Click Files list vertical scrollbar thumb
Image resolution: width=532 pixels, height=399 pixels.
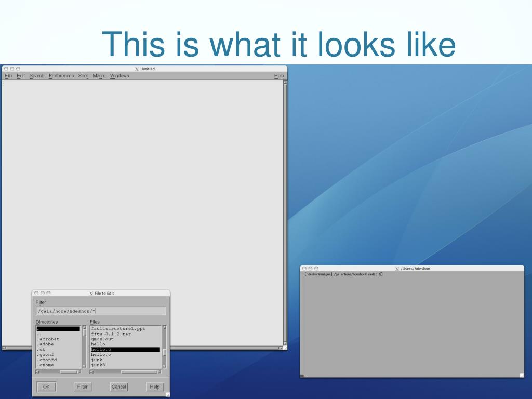click(165, 353)
